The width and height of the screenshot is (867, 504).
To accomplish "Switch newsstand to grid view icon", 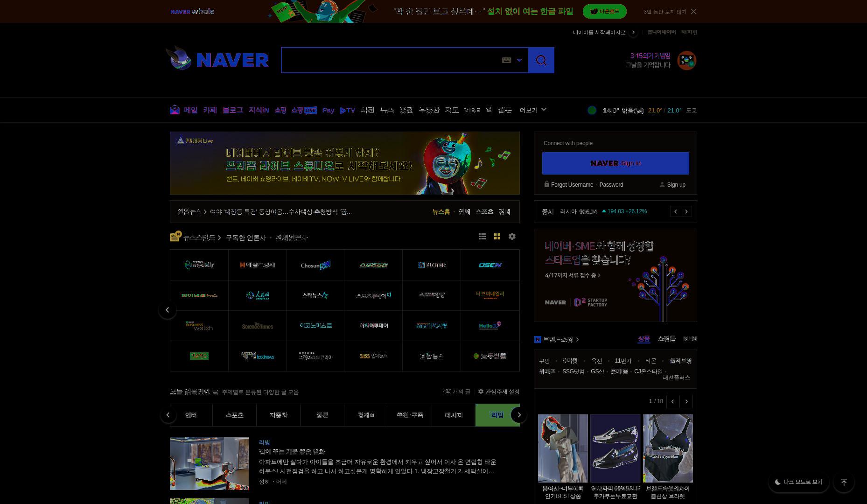I will coord(497,237).
